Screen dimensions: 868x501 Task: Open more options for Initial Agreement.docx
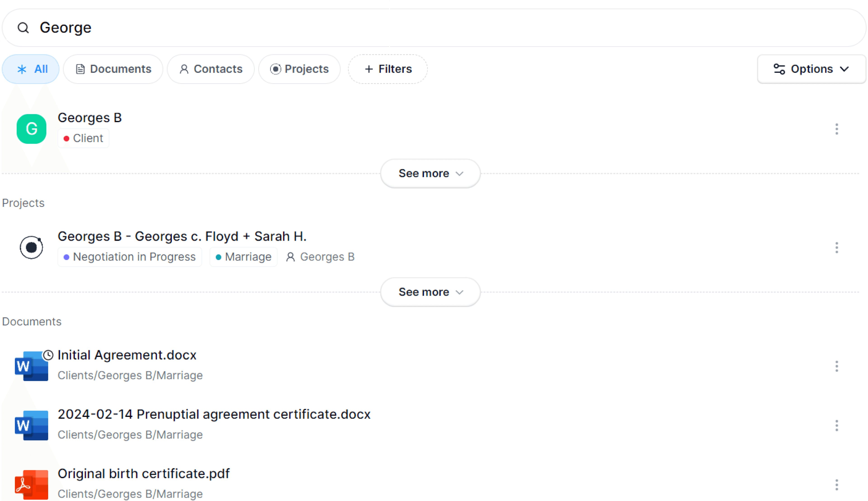(x=836, y=367)
